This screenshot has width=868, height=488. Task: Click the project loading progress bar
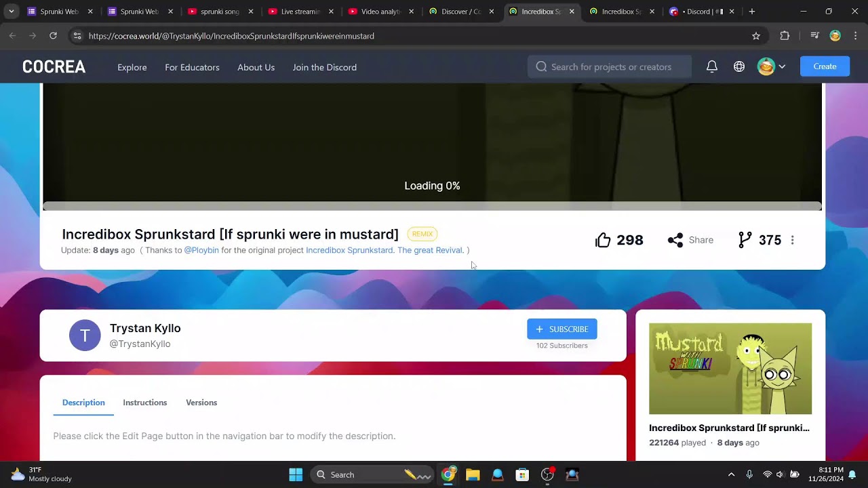[432, 206]
